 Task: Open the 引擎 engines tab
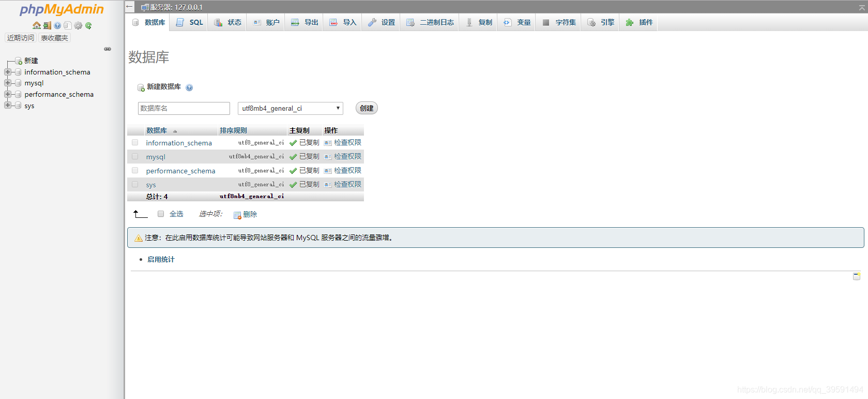(x=601, y=22)
